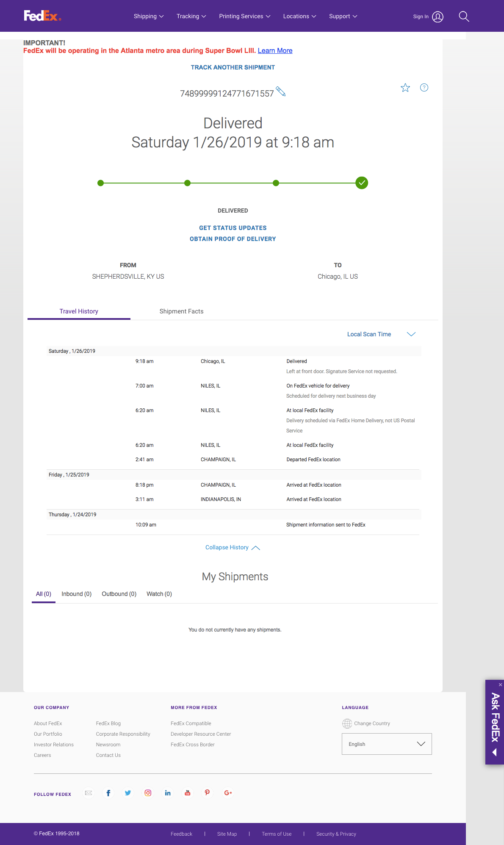Click the globe Change Country icon
Viewport: 504px width, 845px height.
347,723
